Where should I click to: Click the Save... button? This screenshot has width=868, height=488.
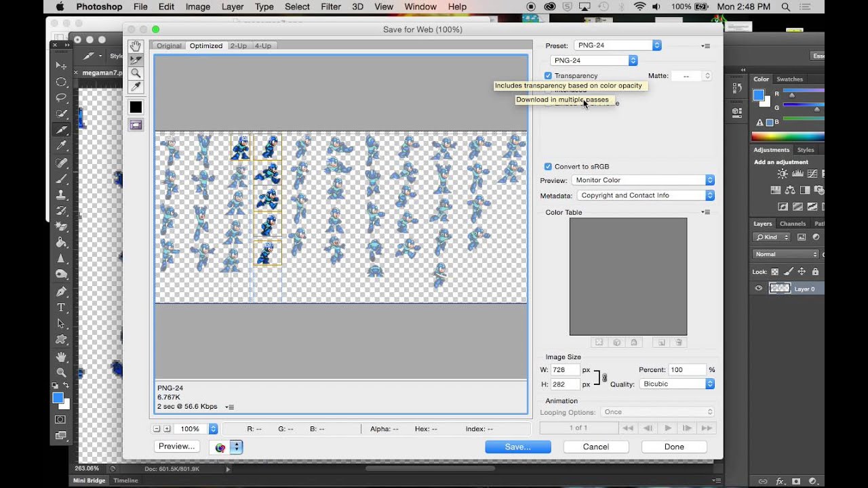(518, 447)
